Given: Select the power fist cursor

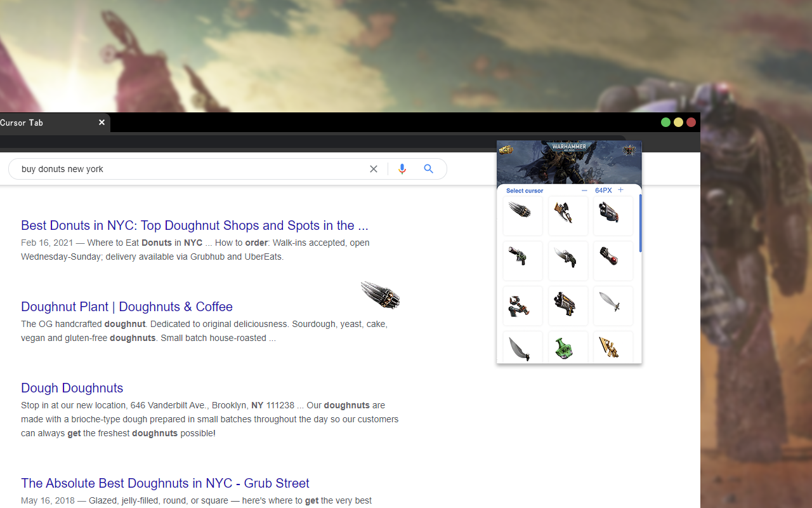Looking at the screenshot, I should (x=613, y=260).
